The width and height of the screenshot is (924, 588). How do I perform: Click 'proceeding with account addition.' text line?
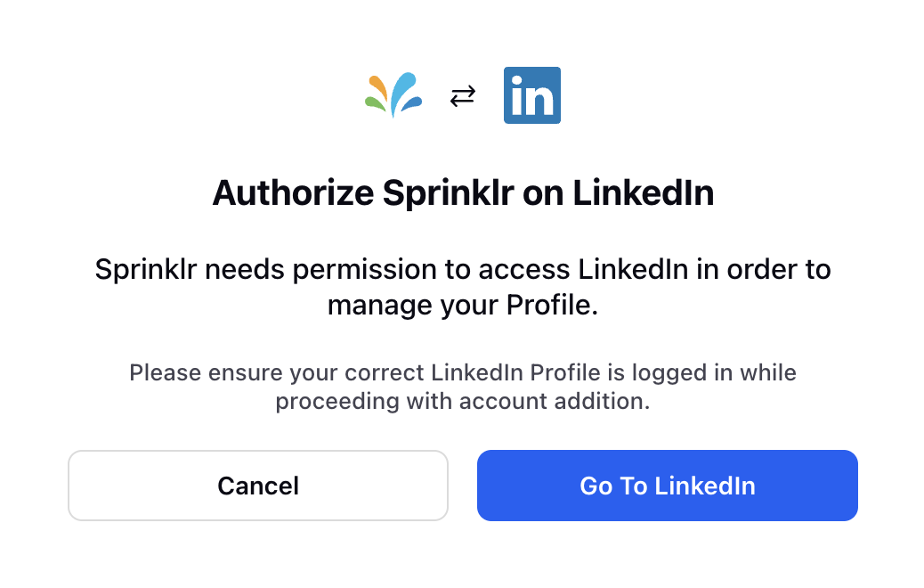pyautogui.click(x=463, y=402)
